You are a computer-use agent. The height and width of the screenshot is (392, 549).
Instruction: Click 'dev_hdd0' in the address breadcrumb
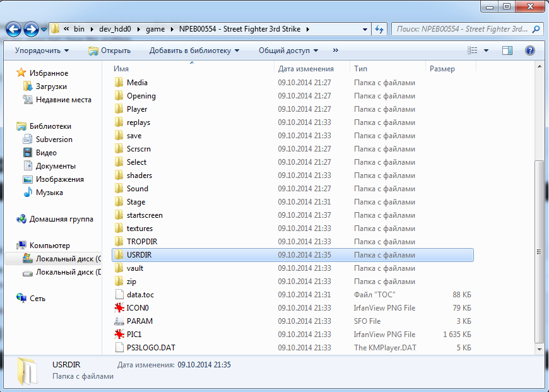[115, 29]
